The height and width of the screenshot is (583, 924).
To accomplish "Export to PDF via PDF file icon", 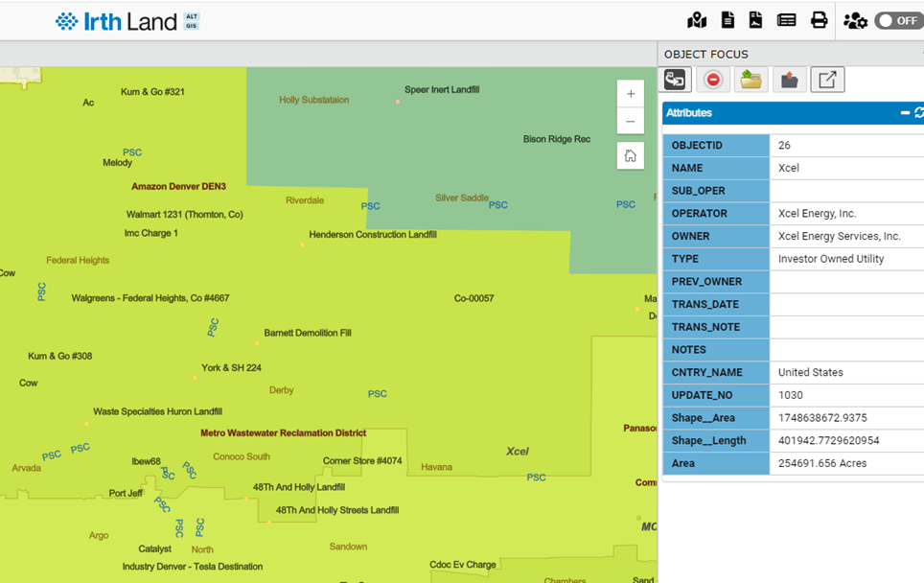I will click(755, 20).
